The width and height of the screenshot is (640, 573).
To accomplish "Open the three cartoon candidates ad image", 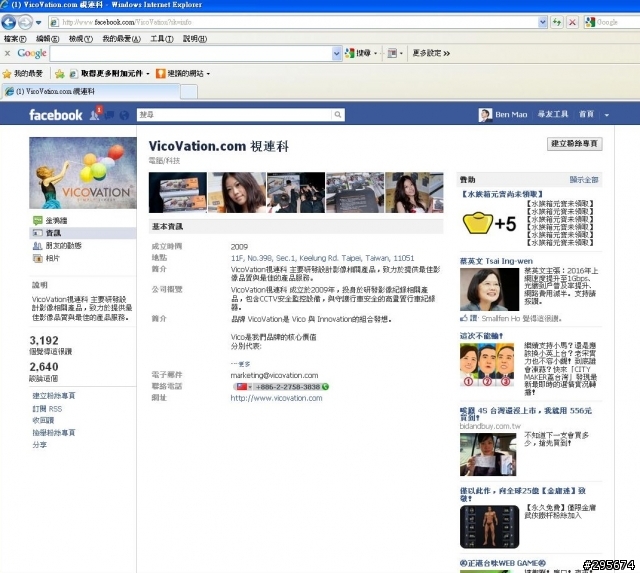I will 487,364.
